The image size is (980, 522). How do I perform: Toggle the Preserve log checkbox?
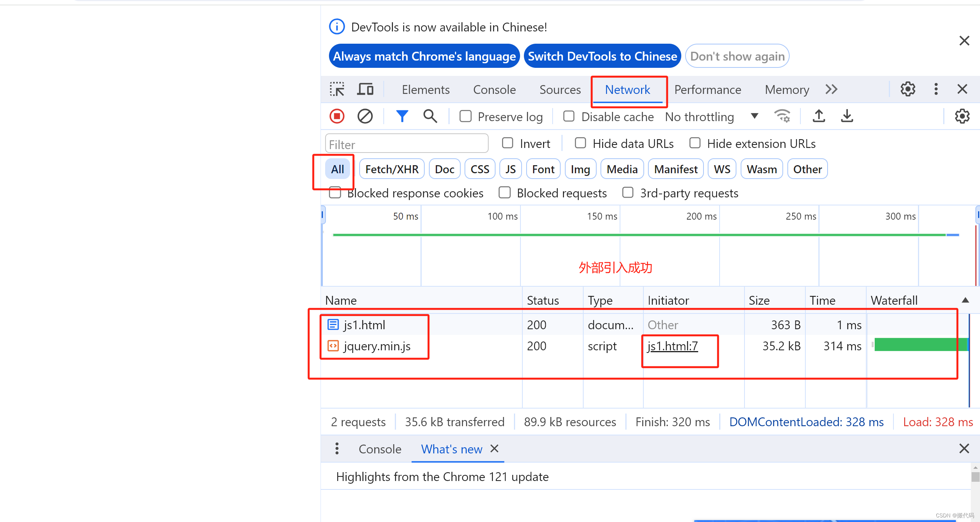tap(465, 117)
